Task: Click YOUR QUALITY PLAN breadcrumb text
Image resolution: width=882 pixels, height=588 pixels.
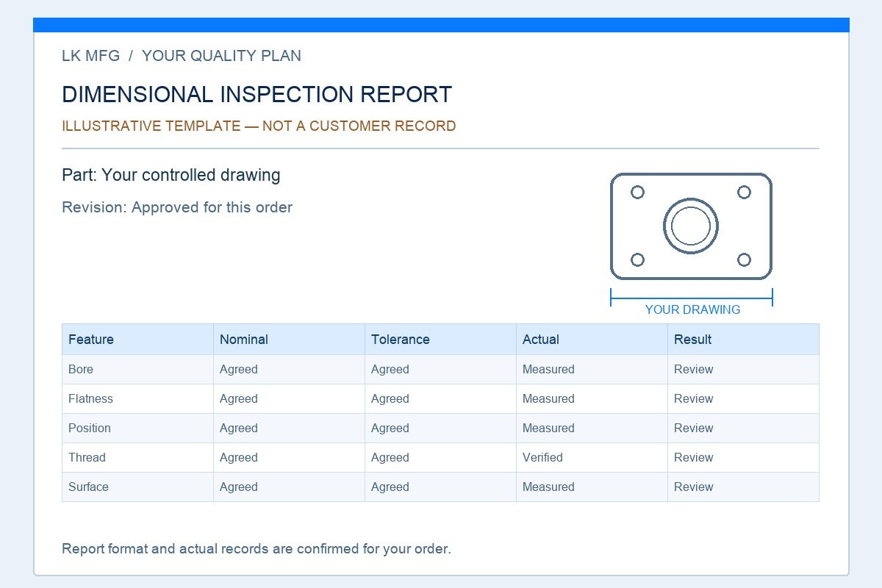Action: point(221,56)
